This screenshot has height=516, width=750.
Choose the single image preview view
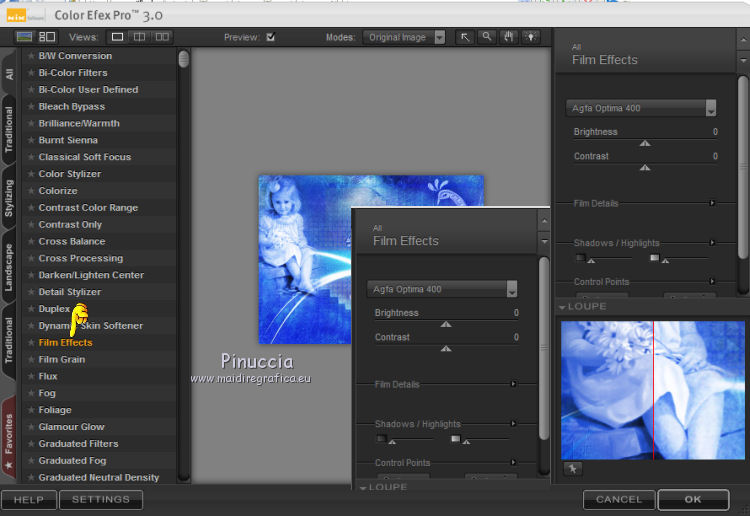click(x=117, y=37)
